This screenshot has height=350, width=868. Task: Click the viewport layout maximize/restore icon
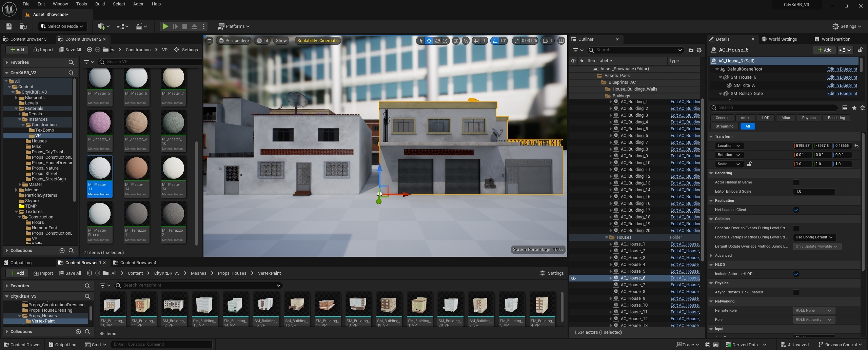point(561,41)
